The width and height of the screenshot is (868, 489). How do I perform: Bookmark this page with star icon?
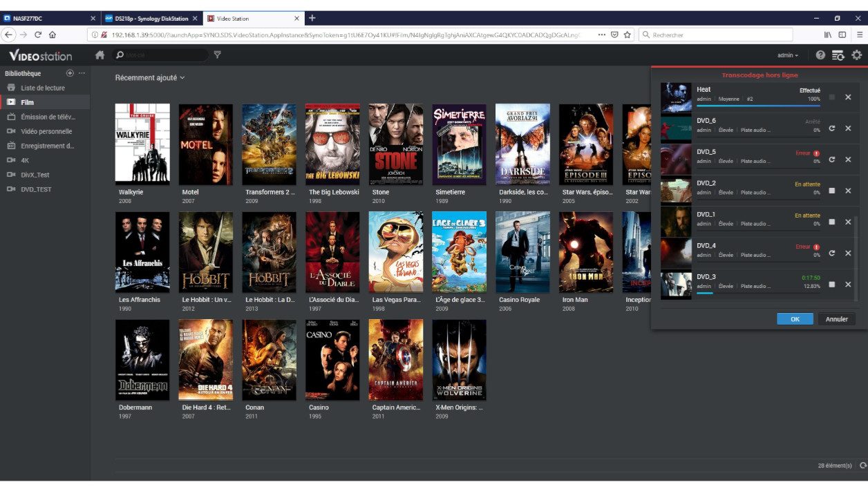(628, 35)
